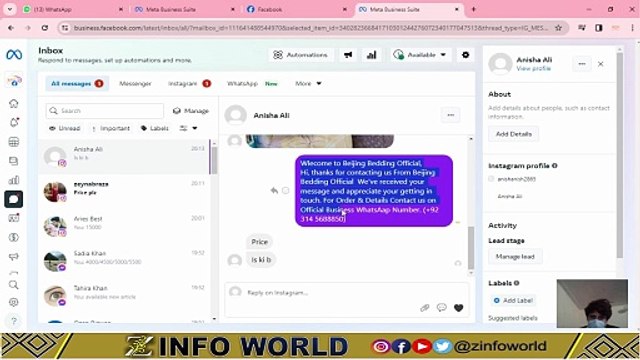Switch to Instagram tab

(189, 83)
